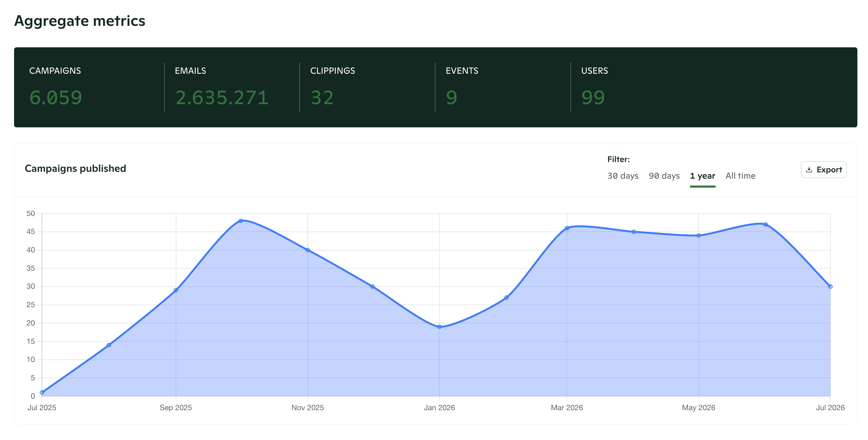The image size is (868, 440).
Task: Click the Jan 2026 axis label
Action: pos(439,408)
